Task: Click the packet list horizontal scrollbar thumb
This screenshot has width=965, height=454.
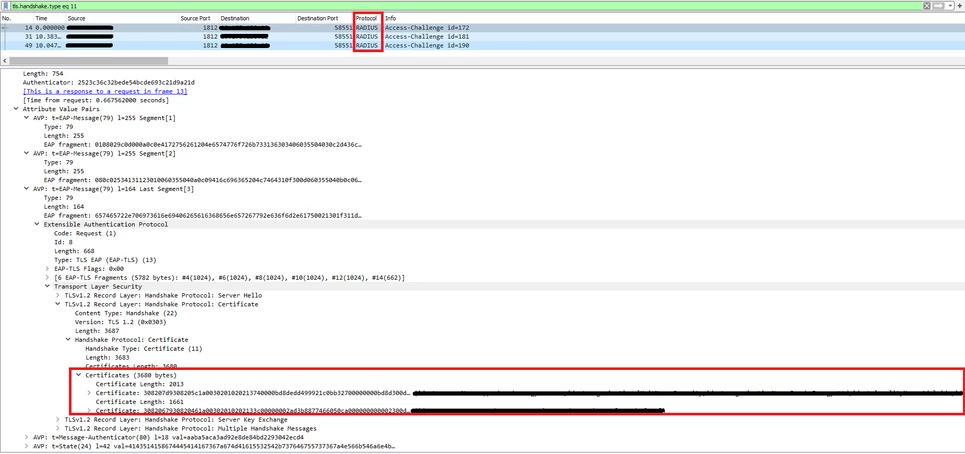Action: point(88,61)
